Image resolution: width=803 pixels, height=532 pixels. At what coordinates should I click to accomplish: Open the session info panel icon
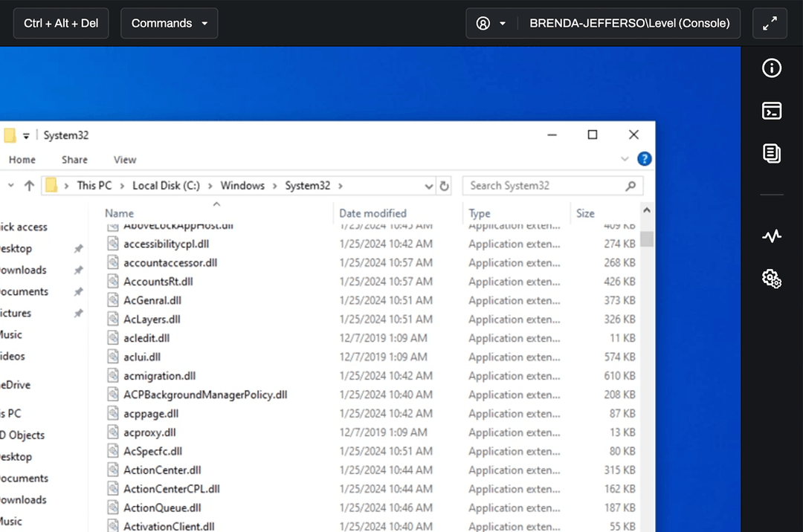click(772, 68)
